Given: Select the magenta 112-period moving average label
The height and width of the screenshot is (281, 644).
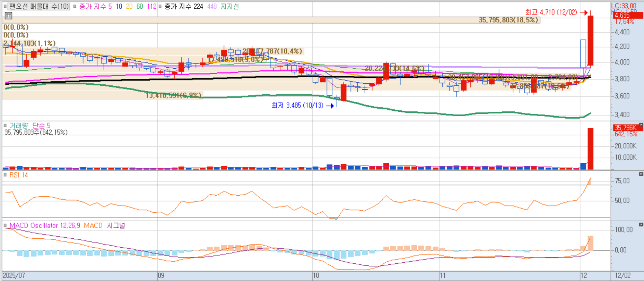Looking at the screenshot, I should [152, 6].
